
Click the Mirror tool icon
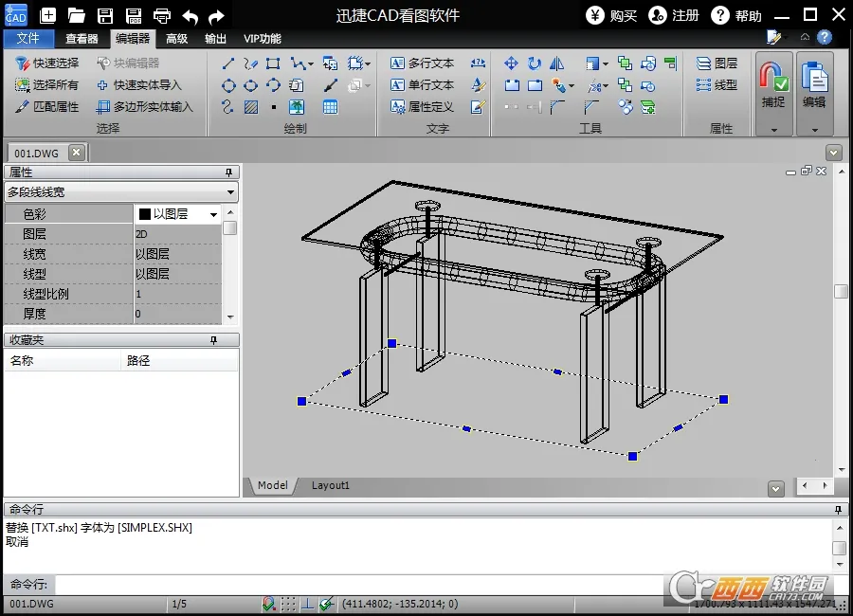click(x=556, y=63)
